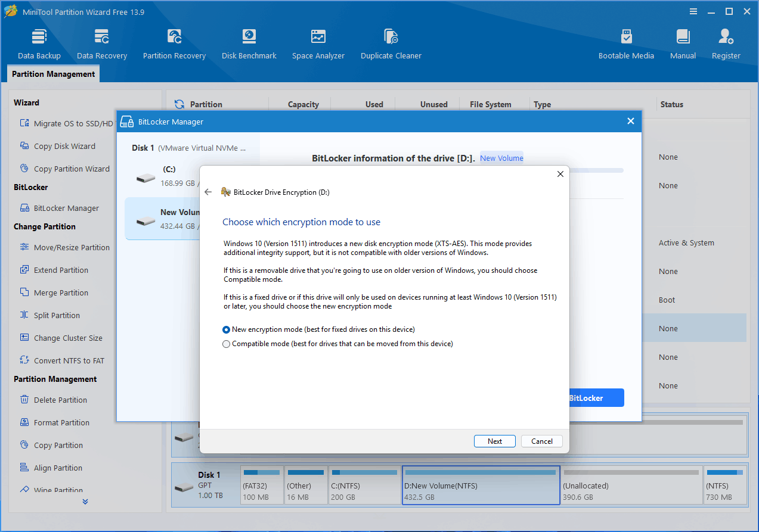Image resolution: width=759 pixels, height=532 pixels.
Task: Select Compatible mode radio button
Action: coord(226,344)
